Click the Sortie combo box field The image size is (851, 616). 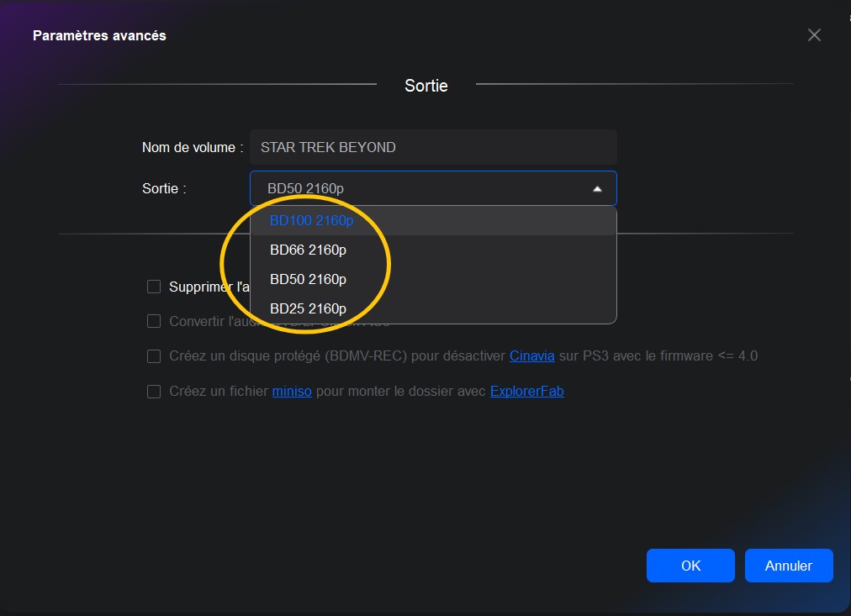coord(420,188)
